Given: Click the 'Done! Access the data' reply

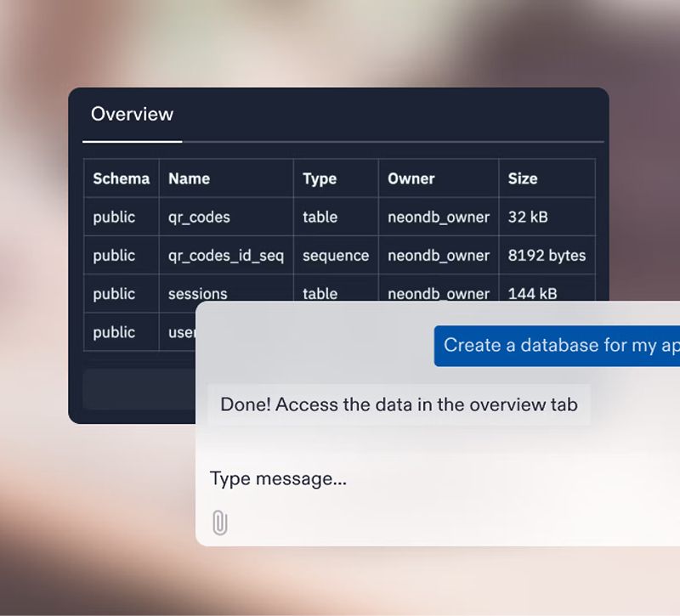Looking at the screenshot, I should click(x=399, y=404).
